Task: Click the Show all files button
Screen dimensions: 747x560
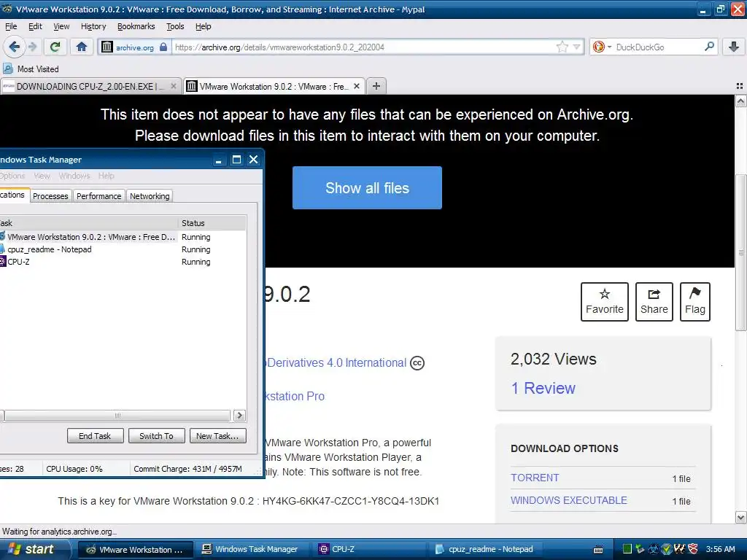Action: (367, 187)
